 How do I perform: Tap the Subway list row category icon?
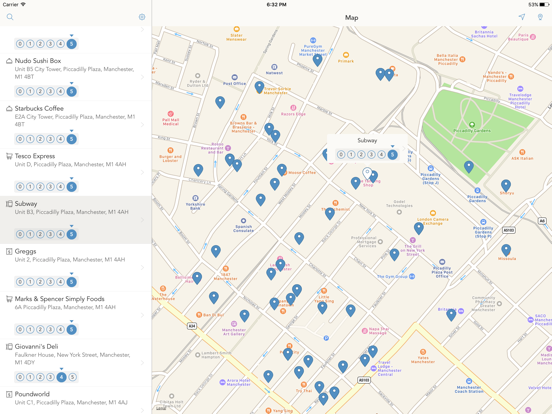click(x=9, y=203)
